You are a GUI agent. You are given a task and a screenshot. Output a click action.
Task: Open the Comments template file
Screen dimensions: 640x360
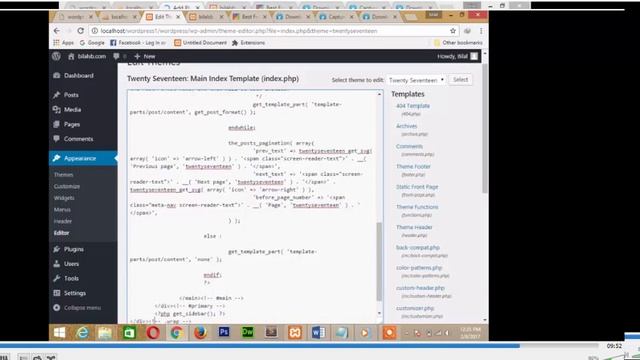click(409, 146)
